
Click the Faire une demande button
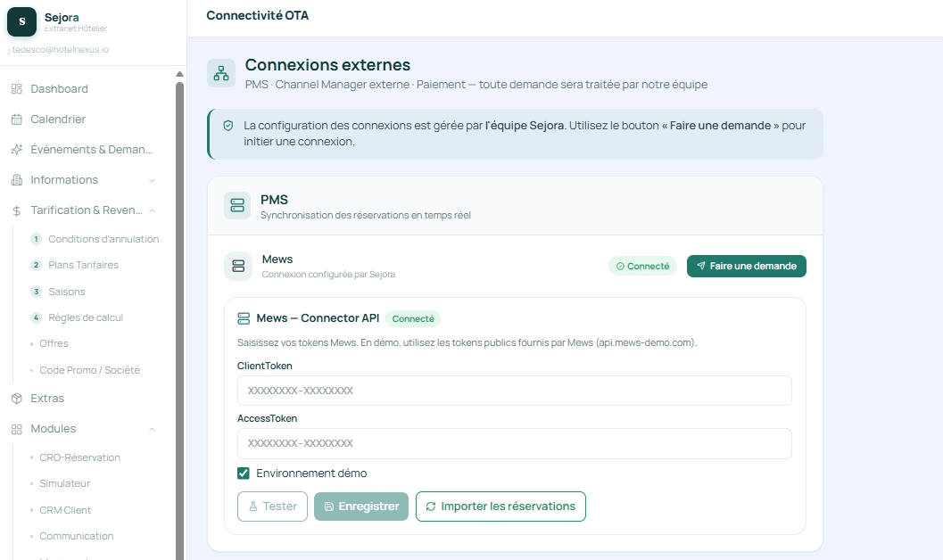click(747, 267)
